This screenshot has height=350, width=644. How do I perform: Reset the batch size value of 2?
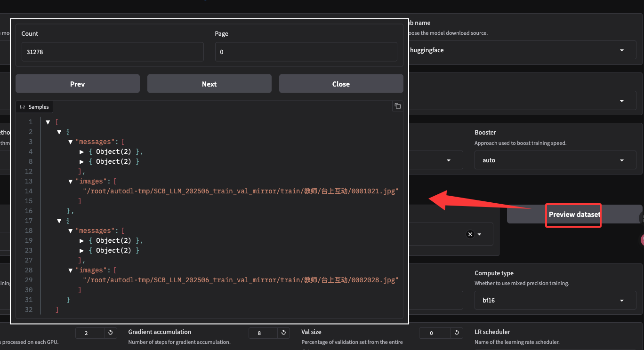(x=110, y=333)
